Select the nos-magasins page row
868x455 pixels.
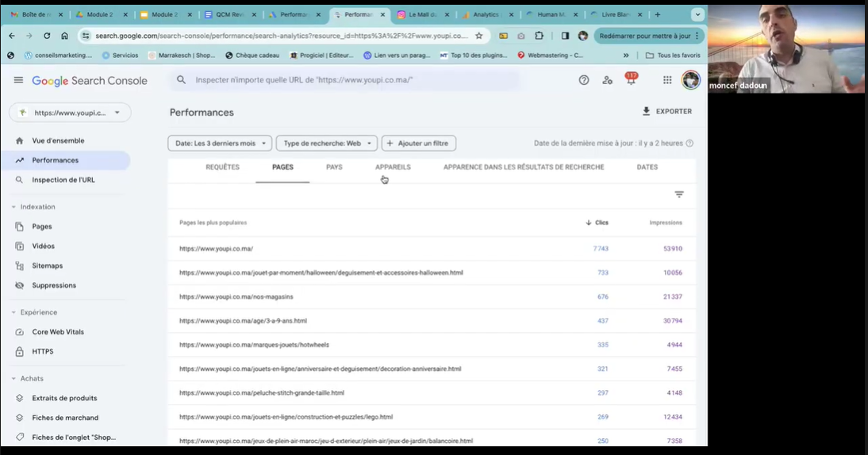(x=432, y=297)
